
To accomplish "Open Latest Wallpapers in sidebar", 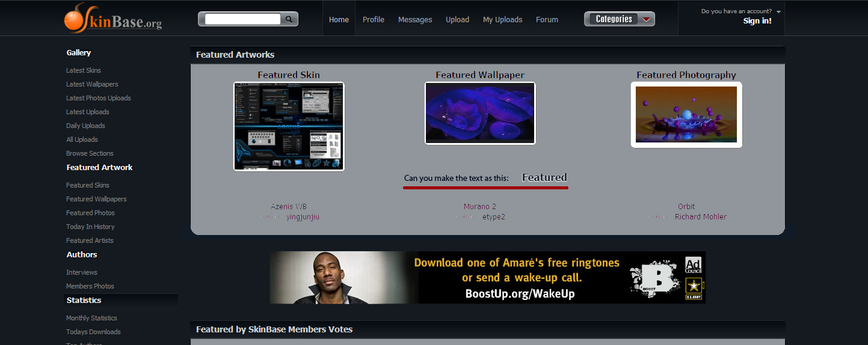I will 92,84.
